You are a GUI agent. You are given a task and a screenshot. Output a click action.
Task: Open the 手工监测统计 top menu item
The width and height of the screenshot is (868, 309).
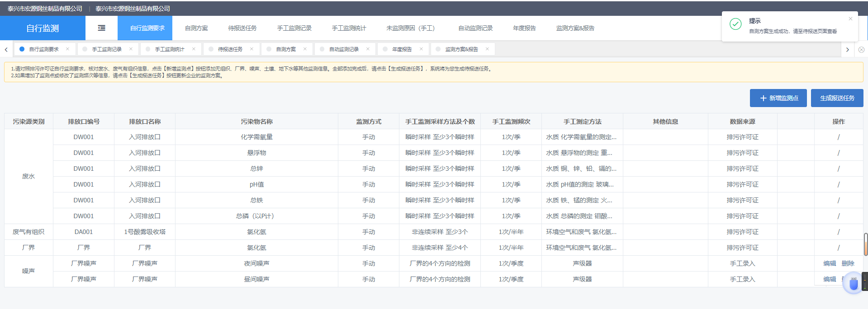coord(349,28)
